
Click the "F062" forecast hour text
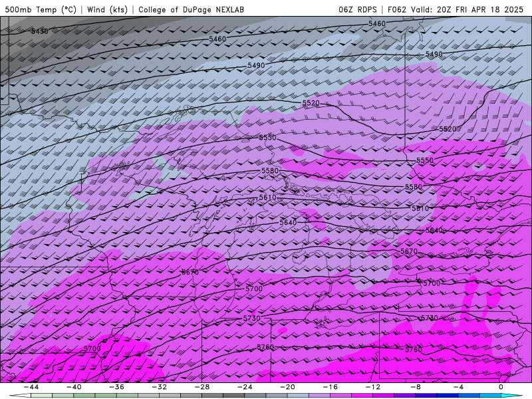[x=396, y=9]
